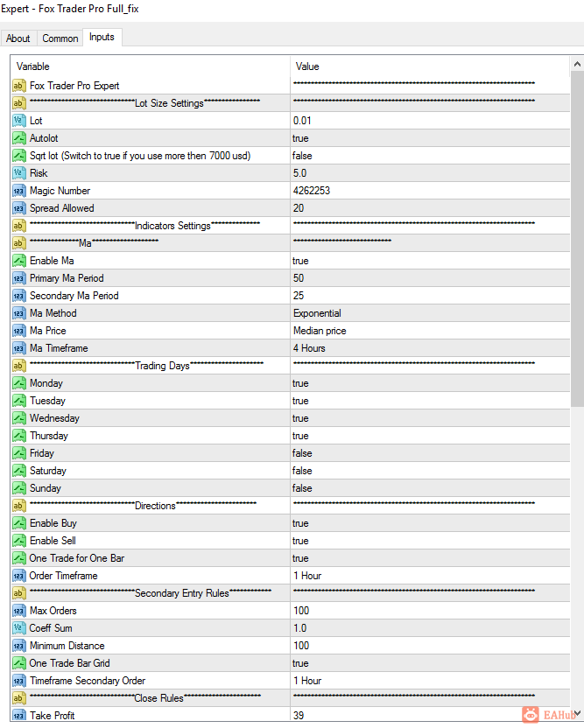Edit the Minimum Distance value 100
The height and width of the screenshot is (728, 584).
point(430,646)
